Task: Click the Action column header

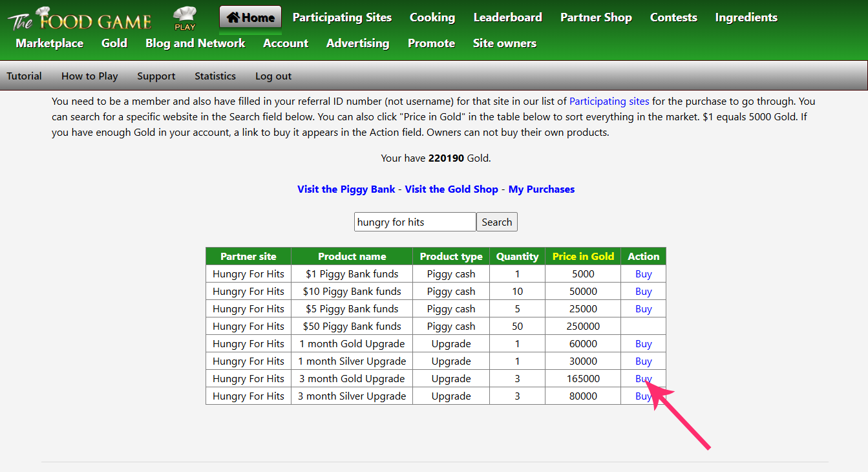Action: [644, 257]
